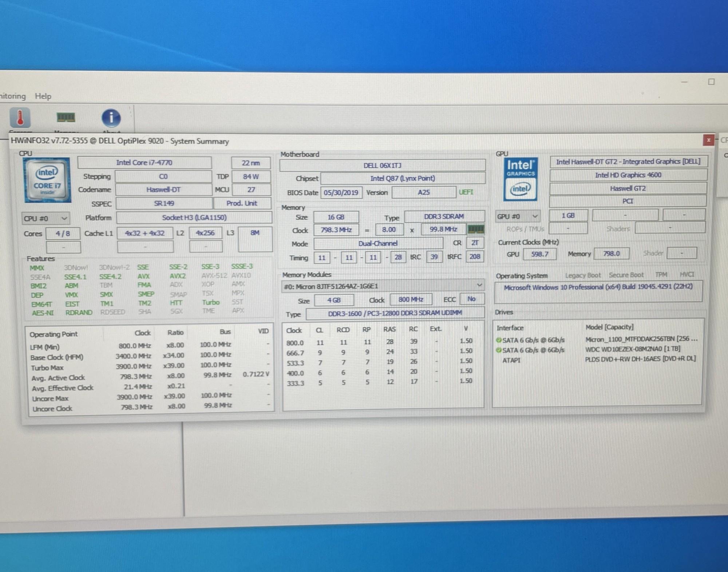
Task: Click the green memory module icon
Action: click(476, 229)
